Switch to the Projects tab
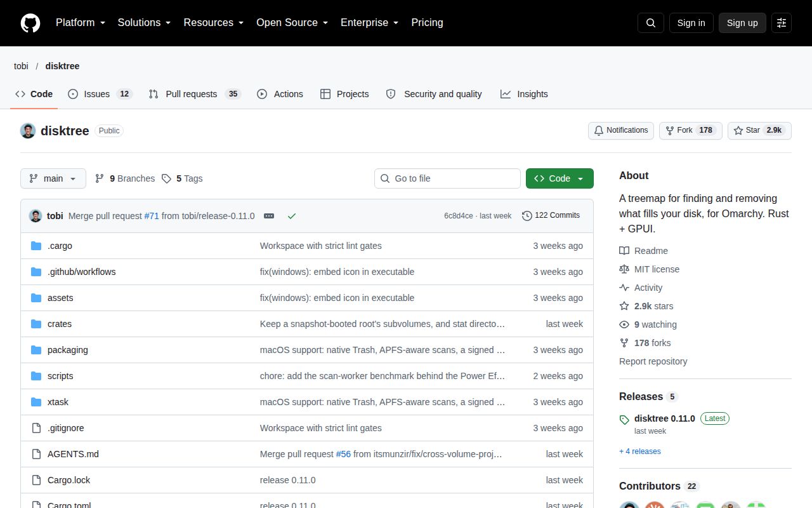This screenshot has width=812, height=508. point(344,94)
